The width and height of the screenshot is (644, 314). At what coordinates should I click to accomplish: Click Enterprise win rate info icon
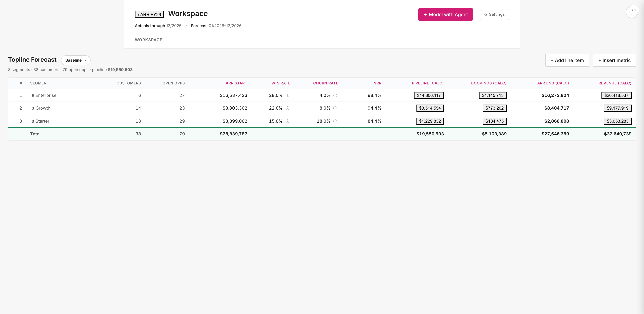[287, 96]
